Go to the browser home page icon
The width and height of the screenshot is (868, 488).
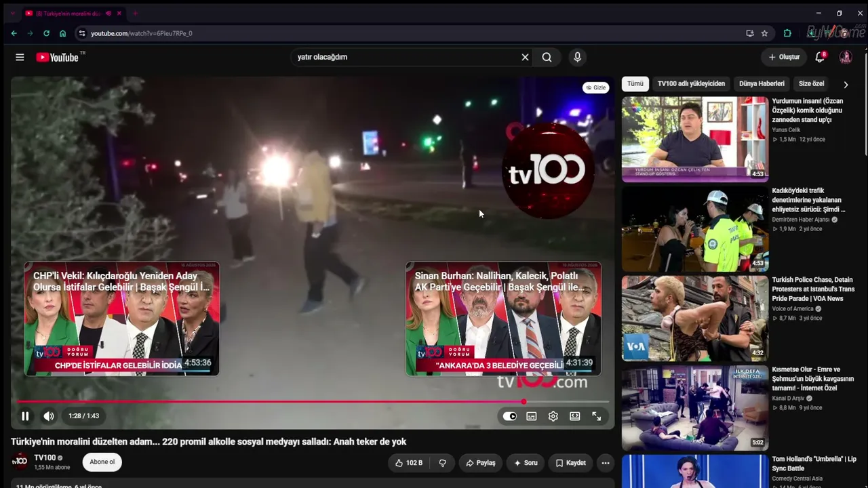pyautogui.click(x=62, y=33)
